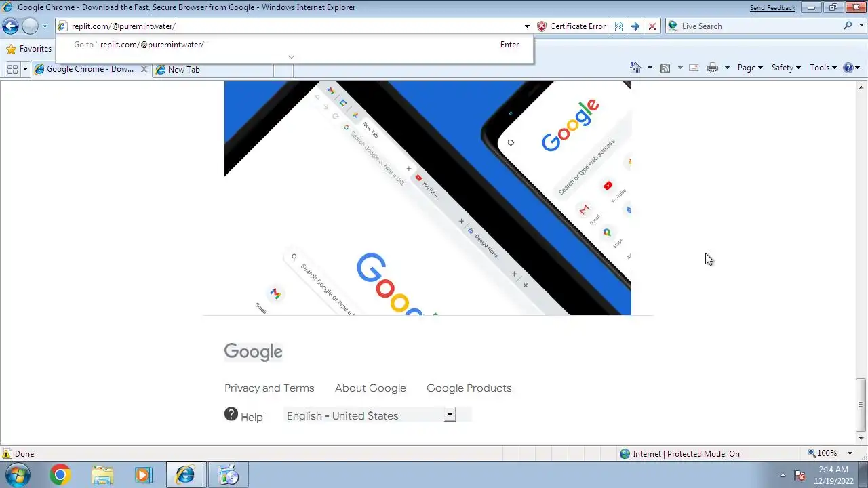
Task: Switch to the New Tab tab
Action: pyautogui.click(x=212, y=70)
